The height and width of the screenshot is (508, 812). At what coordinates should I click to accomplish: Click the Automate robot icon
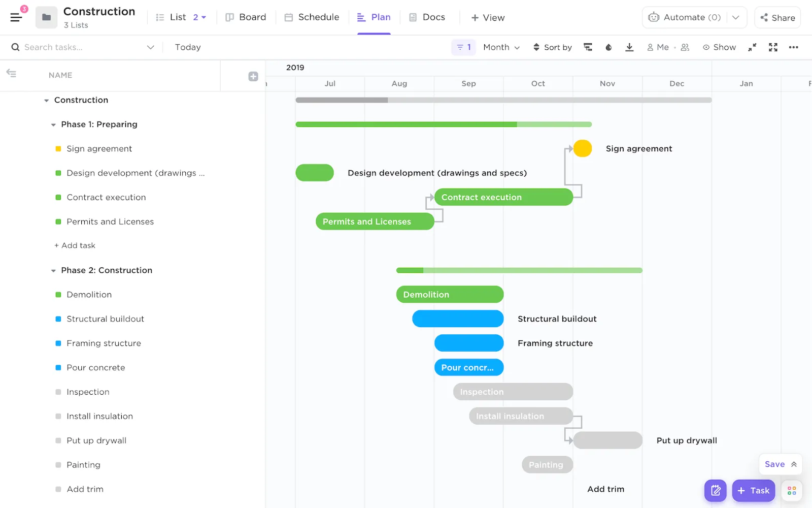[x=654, y=17]
